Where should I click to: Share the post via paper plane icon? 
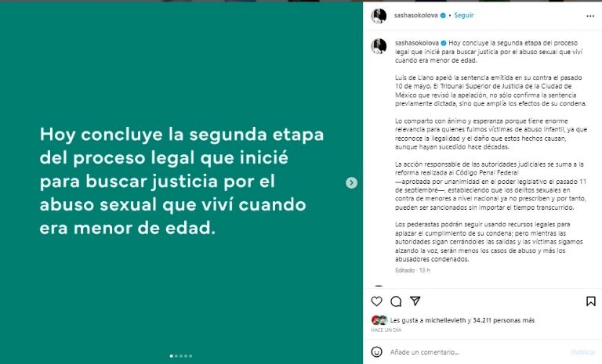tap(415, 301)
